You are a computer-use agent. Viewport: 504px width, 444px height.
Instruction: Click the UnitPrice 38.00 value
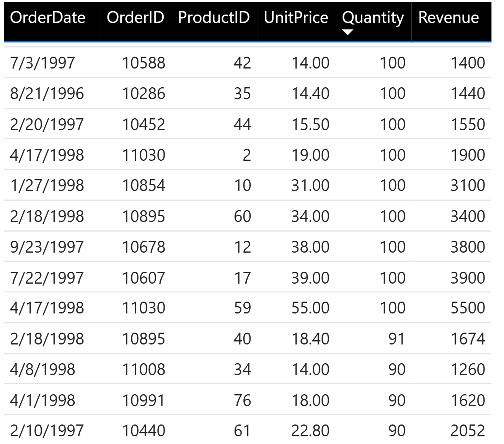(310, 247)
